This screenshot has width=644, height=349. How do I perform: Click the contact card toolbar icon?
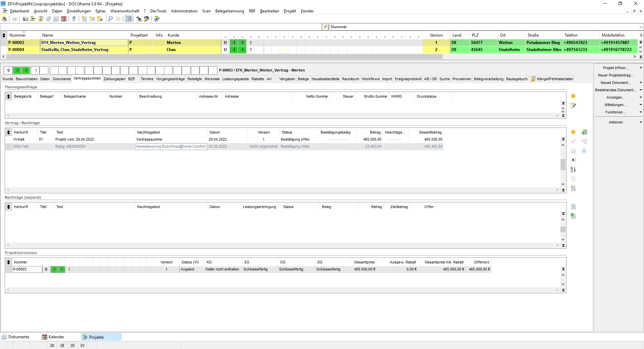(25, 19)
